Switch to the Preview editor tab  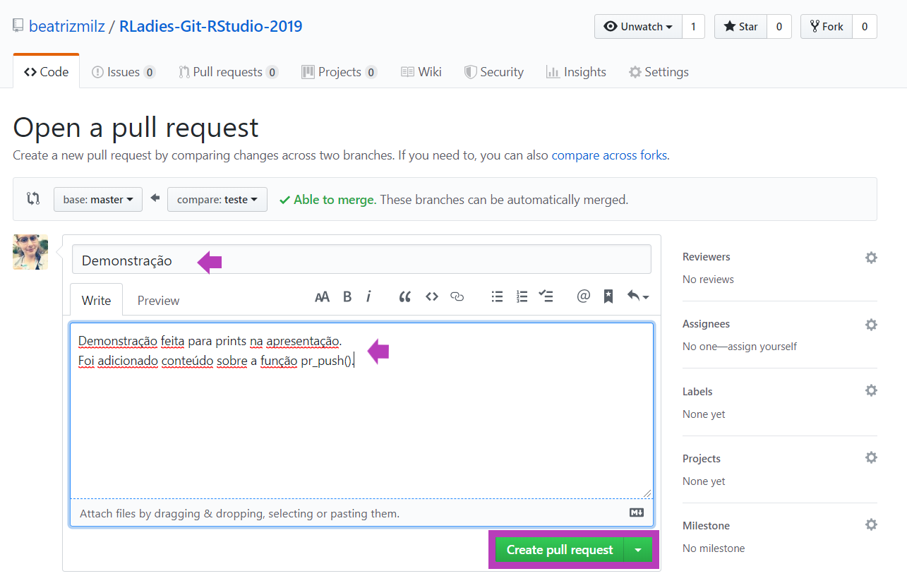point(158,300)
